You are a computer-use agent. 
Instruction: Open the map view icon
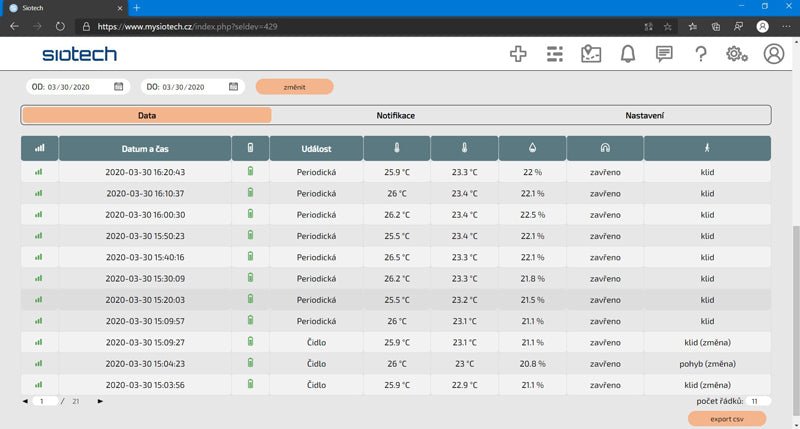(x=591, y=54)
